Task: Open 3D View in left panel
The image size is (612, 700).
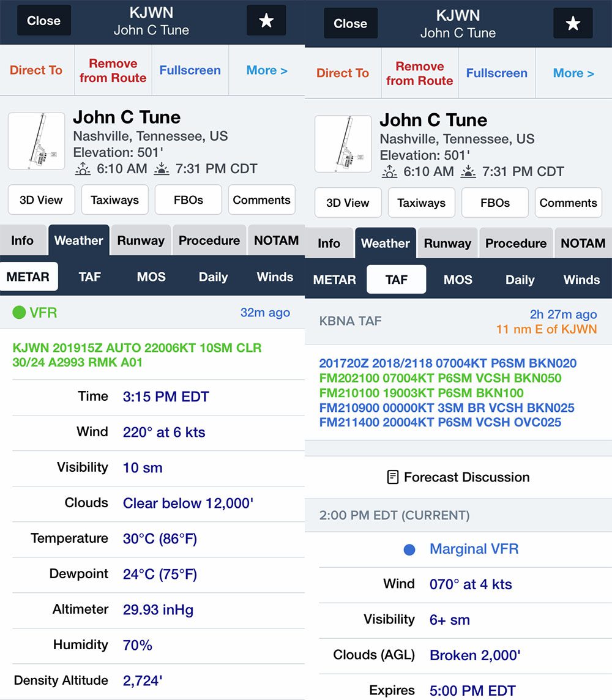Action: click(41, 200)
